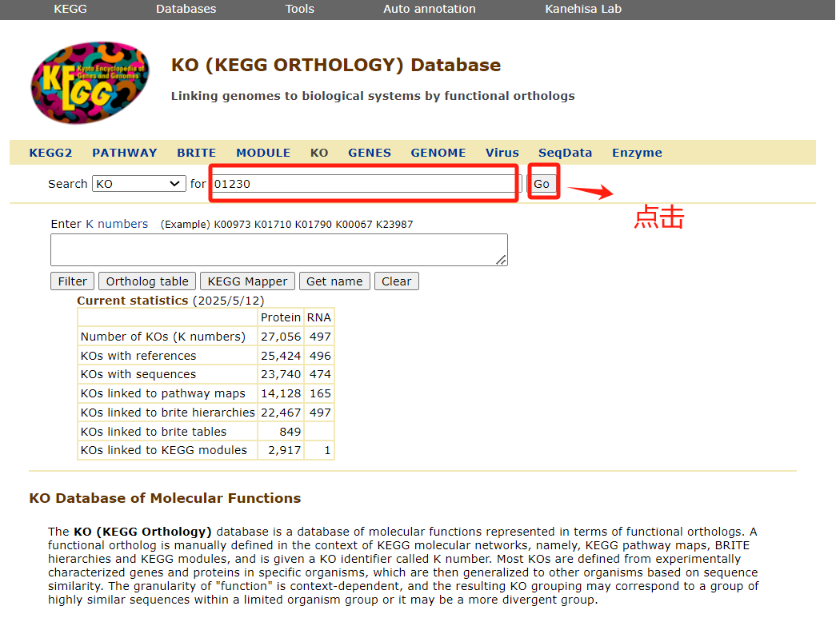This screenshot has width=840, height=622.
Task: Clear the K numbers entry box
Action: (x=396, y=281)
